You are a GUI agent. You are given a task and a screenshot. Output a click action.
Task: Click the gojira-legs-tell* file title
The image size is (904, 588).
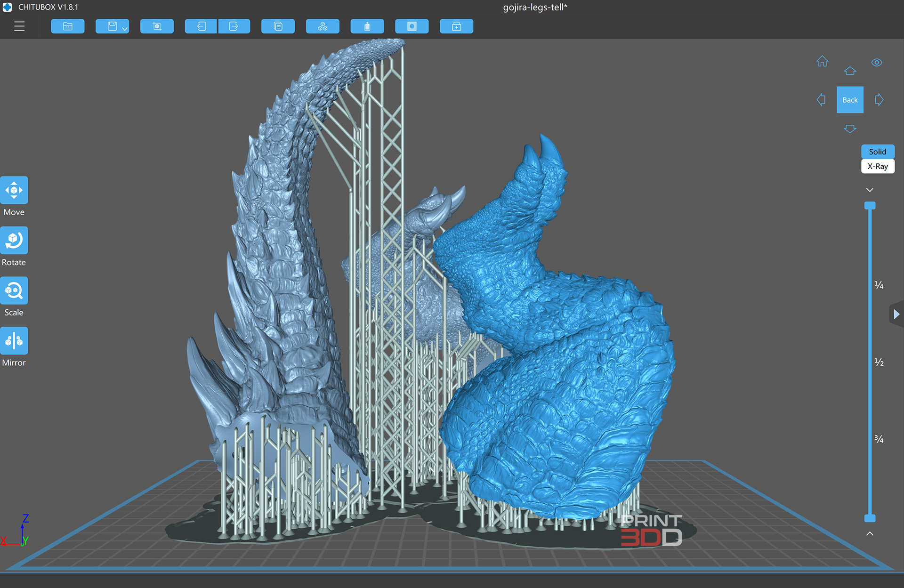[x=535, y=7]
